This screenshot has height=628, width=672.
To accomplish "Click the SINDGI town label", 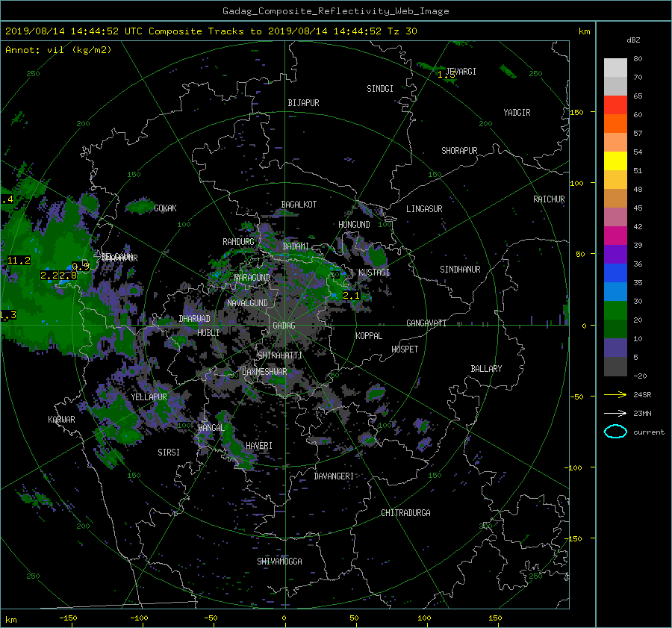I will click(x=380, y=89).
